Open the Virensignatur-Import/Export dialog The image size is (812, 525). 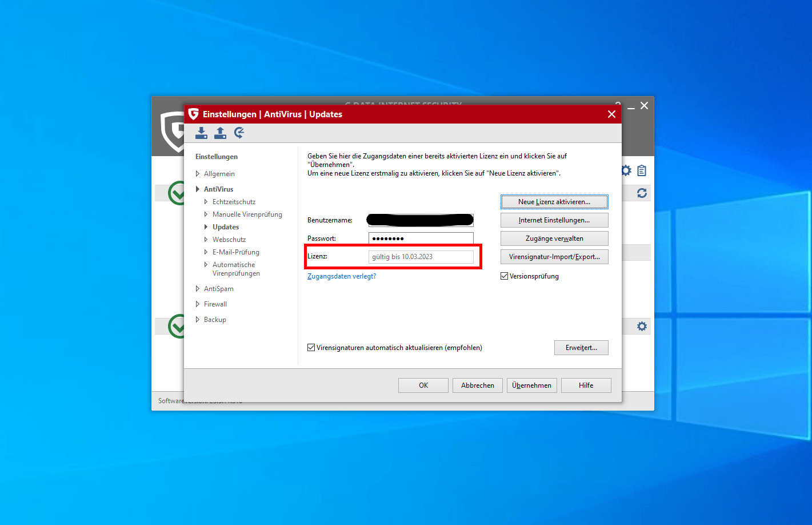point(554,257)
